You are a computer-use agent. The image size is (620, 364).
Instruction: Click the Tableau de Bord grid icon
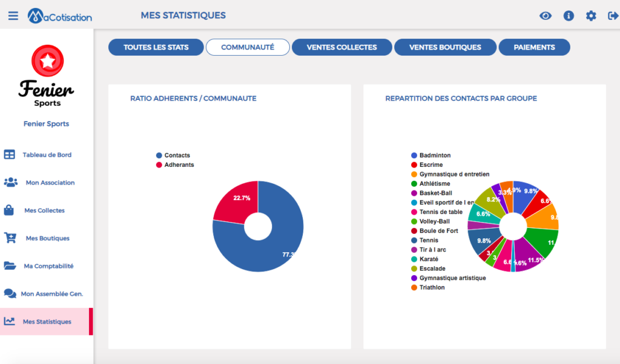click(10, 154)
